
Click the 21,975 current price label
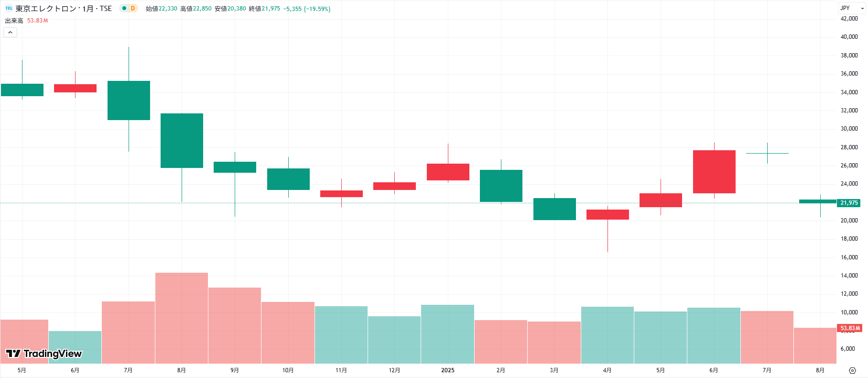click(x=849, y=203)
